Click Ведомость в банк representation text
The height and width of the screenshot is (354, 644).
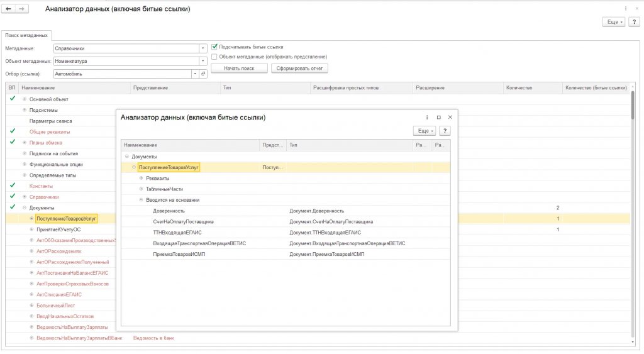point(153,338)
